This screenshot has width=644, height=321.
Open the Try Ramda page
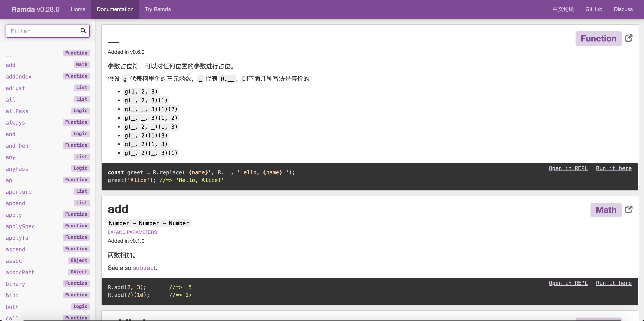tap(158, 9)
